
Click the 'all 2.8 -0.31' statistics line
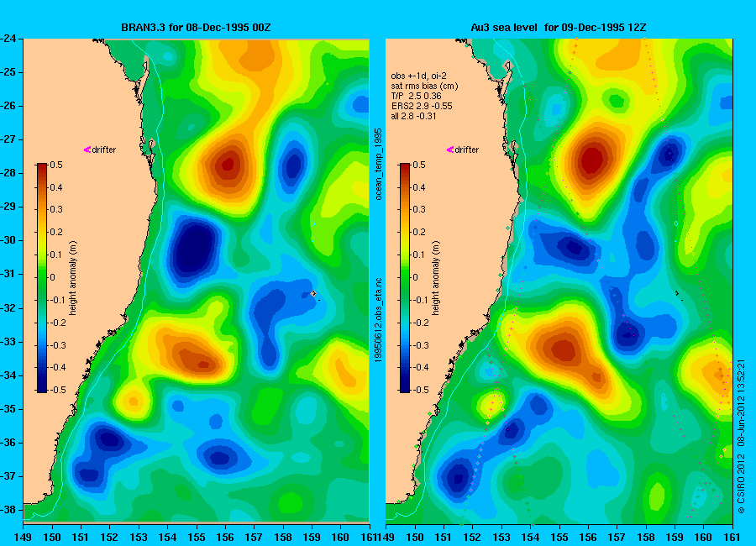pos(413,116)
